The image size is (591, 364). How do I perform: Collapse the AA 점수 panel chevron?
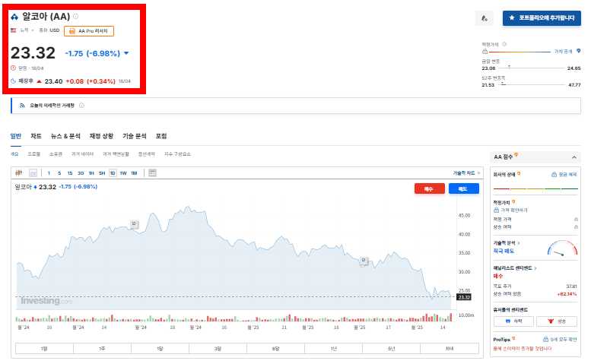(x=574, y=157)
